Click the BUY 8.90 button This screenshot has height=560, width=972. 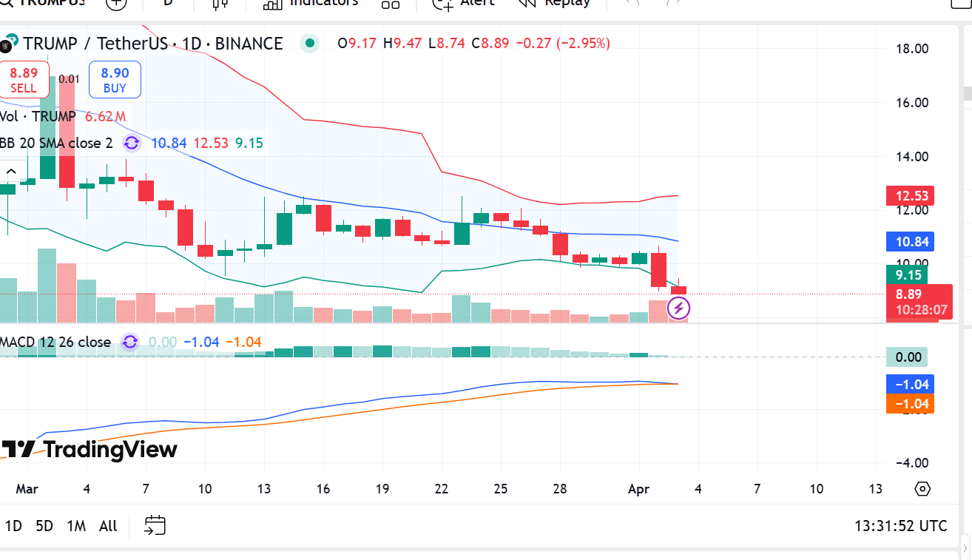click(x=115, y=80)
